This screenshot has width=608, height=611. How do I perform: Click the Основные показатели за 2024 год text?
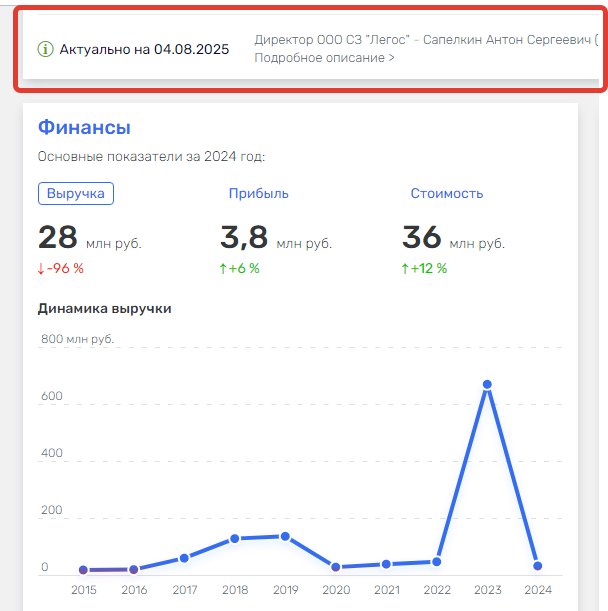coord(151,156)
